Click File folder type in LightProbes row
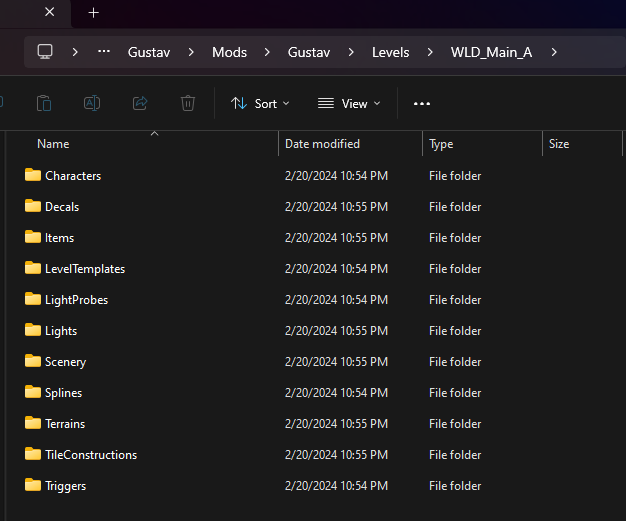Viewport: 626px width, 521px height. tap(455, 300)
